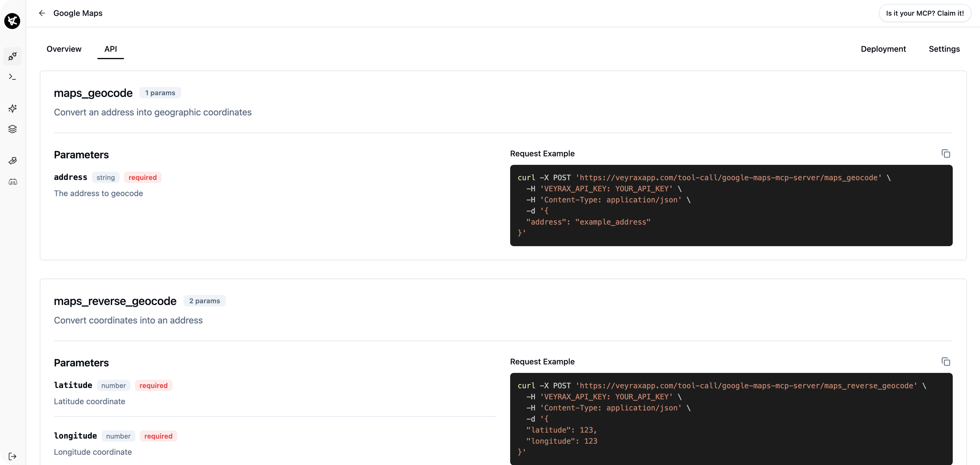Open the Deployment tab
The image size is (980, 465).
(883, 49)
